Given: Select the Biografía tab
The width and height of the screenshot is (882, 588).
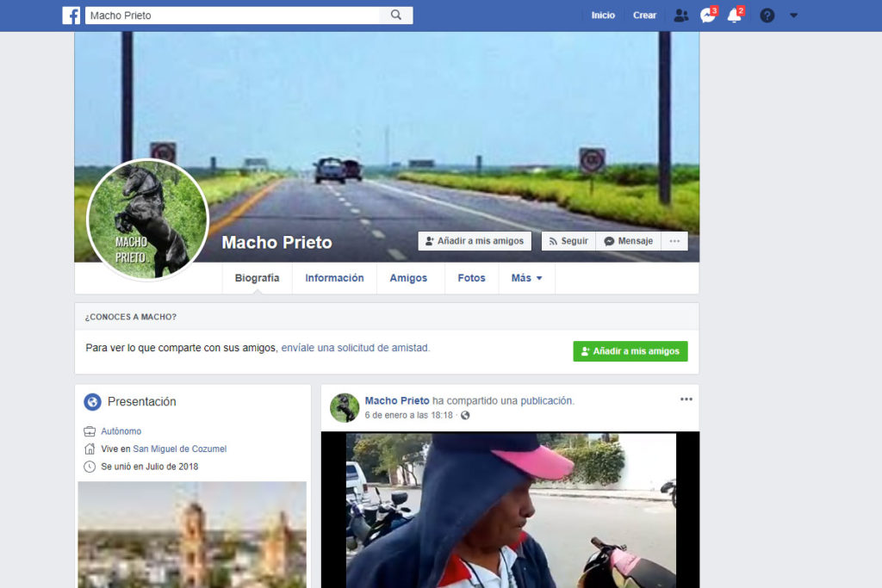Looking at the screenshot, I should click(x=257, y=278).
